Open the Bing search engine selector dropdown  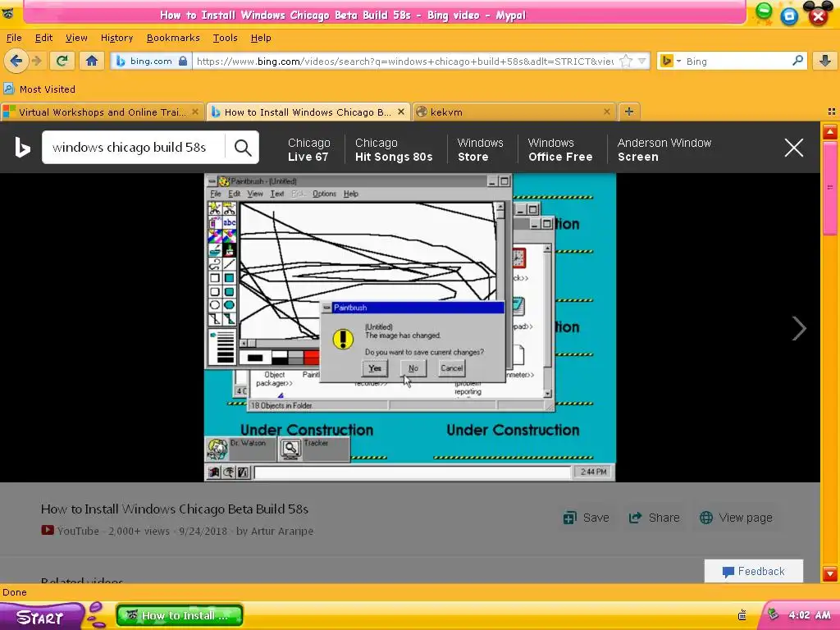670,61
